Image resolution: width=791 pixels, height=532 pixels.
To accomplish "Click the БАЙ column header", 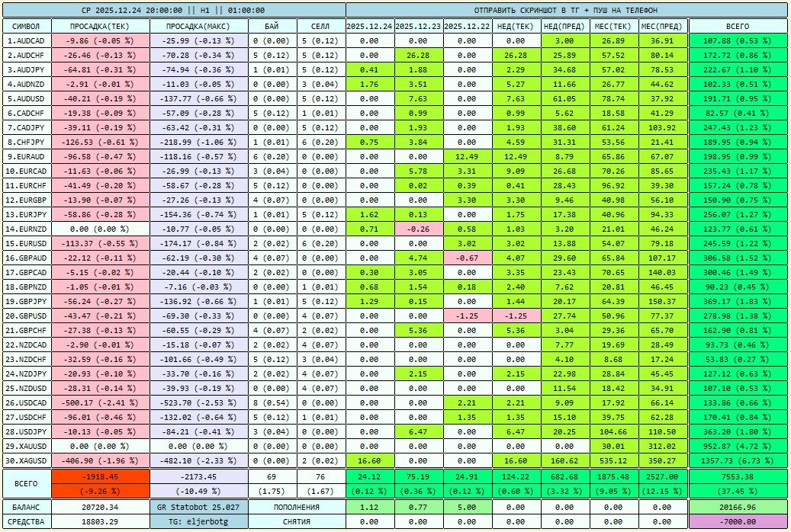I will [272, 26].
